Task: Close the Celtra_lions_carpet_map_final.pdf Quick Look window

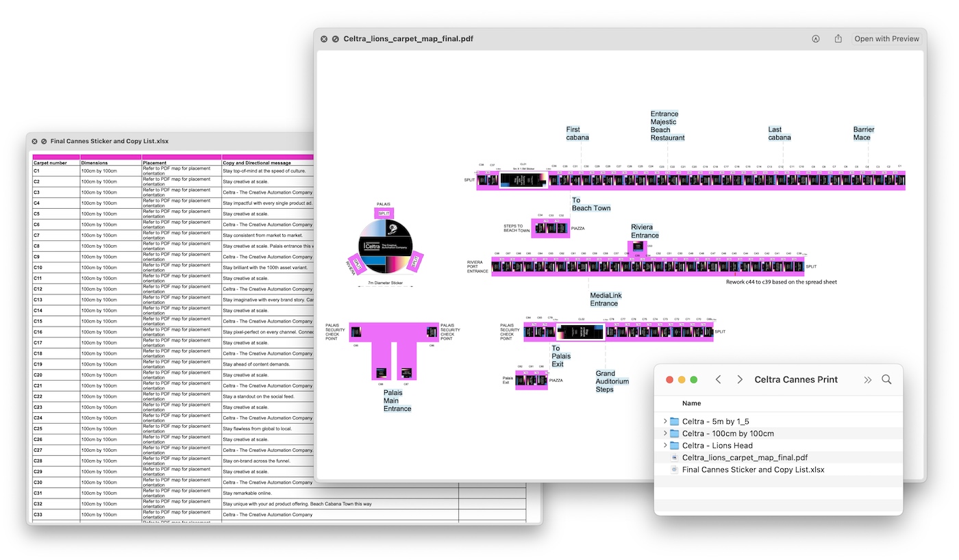Action: [324, 39]
